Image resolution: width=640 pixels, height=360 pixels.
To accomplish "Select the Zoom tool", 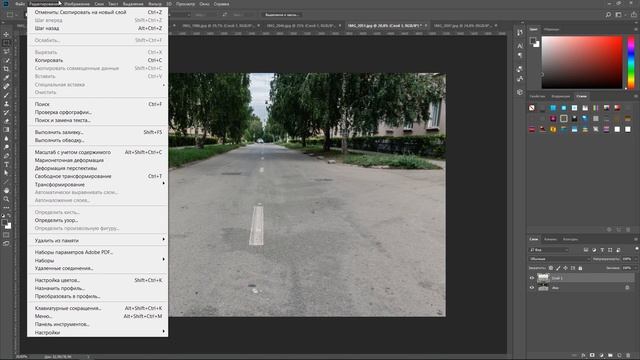I will point(6,199).
